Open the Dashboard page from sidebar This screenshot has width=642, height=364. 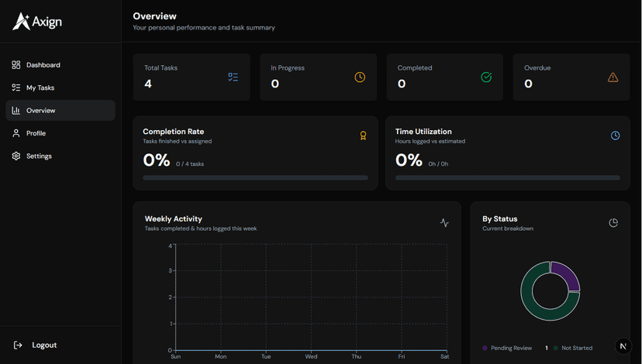coord(43,65)
